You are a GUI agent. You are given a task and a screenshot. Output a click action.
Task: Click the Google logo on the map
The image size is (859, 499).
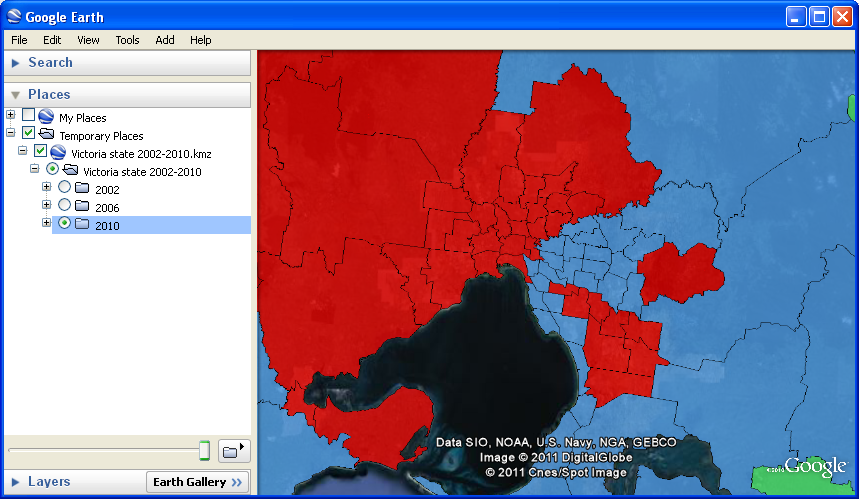815,467
